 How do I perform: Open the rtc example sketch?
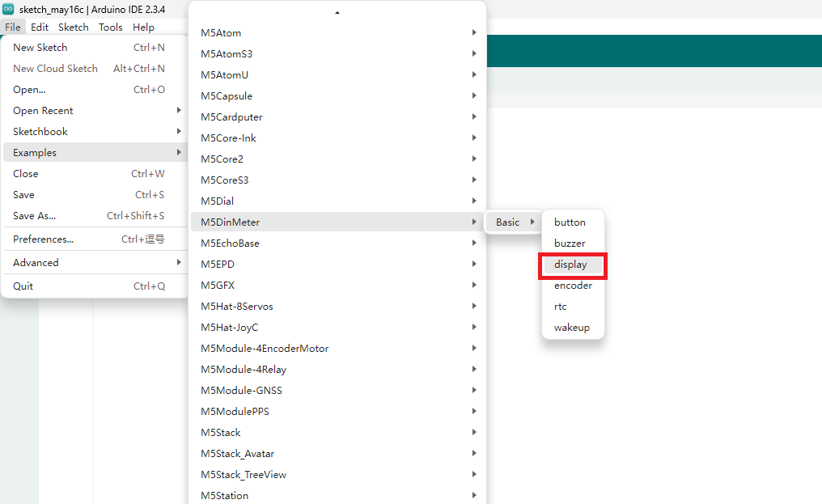point(573,307)
